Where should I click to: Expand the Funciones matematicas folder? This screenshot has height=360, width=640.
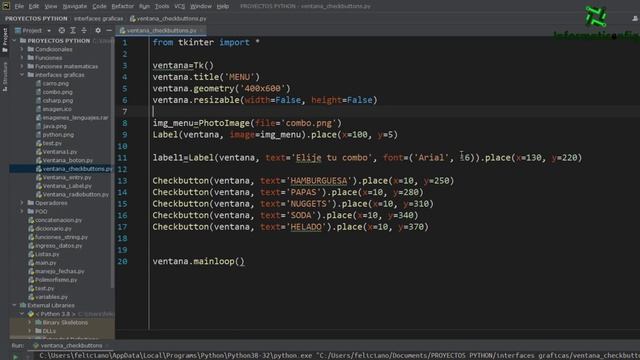(x=22, y=66)
